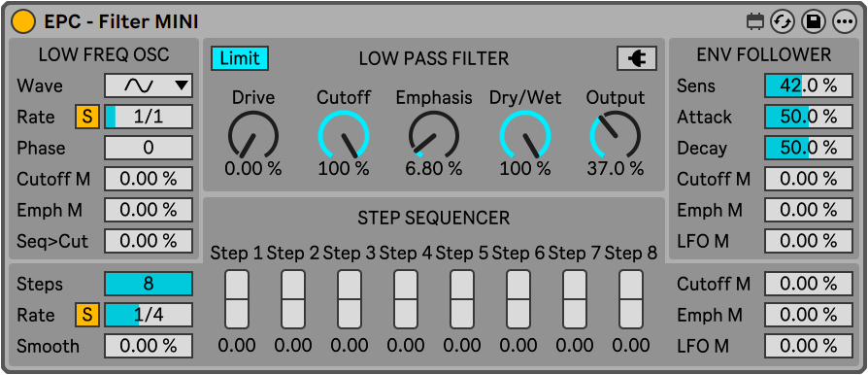Click the Env Follower Attack slider
Image resolution: width=868 pixels, height=375 pixels.
click(808, 117)
